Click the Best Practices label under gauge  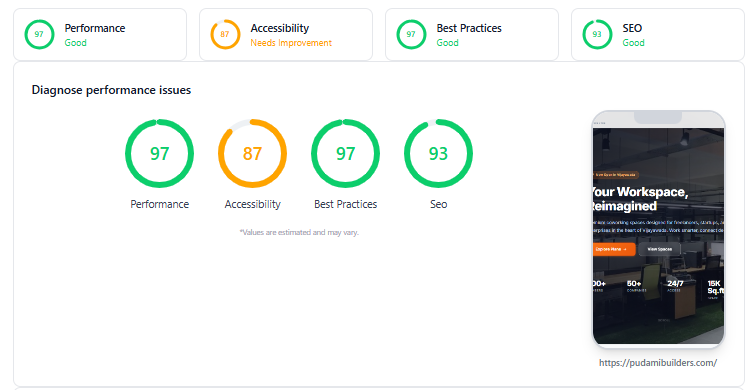coord(345,204)
